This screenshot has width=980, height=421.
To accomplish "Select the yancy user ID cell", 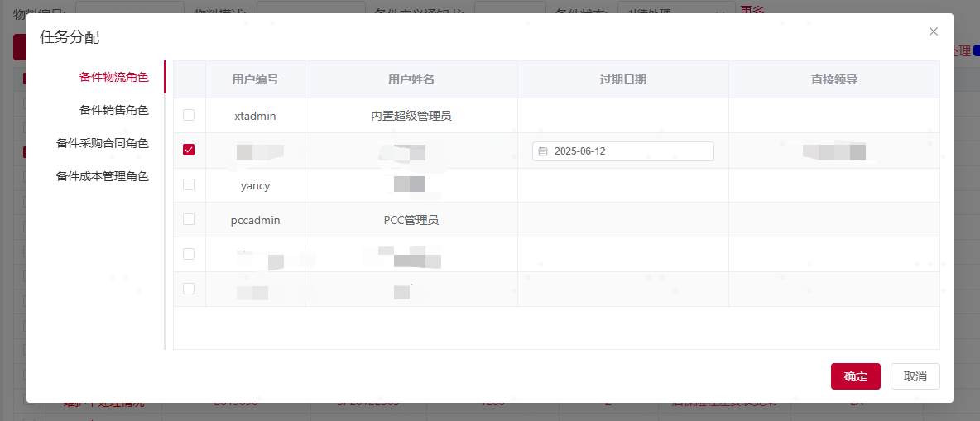I will point(255,185).
